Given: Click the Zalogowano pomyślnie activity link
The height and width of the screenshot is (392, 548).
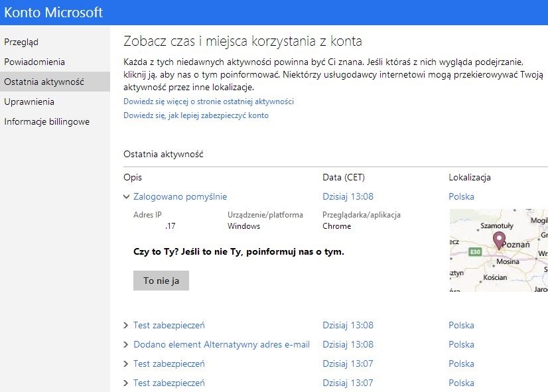Looking at the screenshot, I should coord(180,197).
